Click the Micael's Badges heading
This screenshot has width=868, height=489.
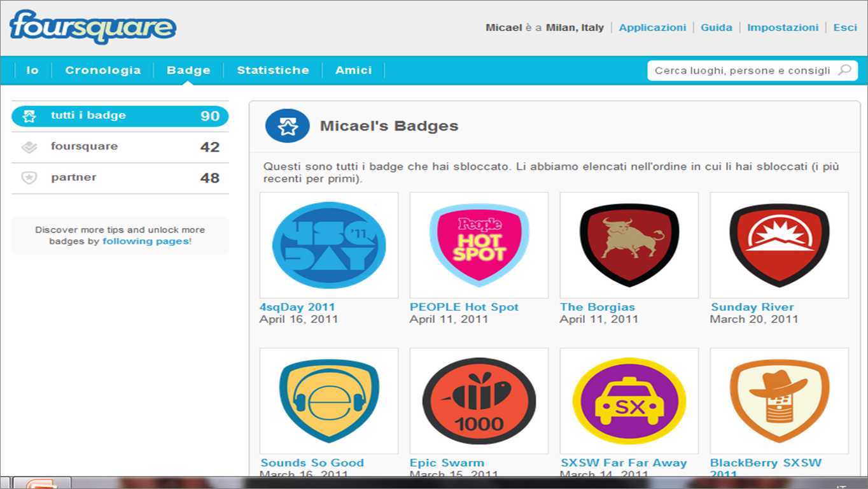coord(389,125)
